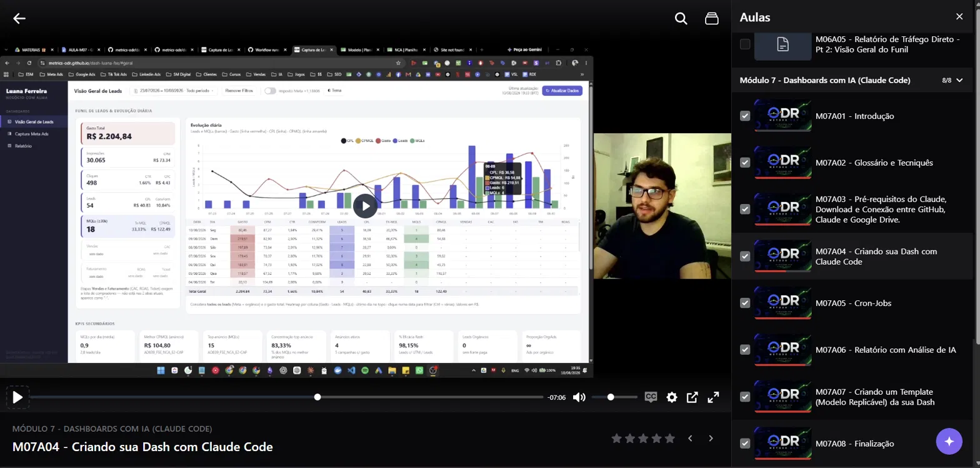Click 'Remover Filtros' in the video dashboard
The width and height of the screenshot is (980, 468).
point(239,91)
